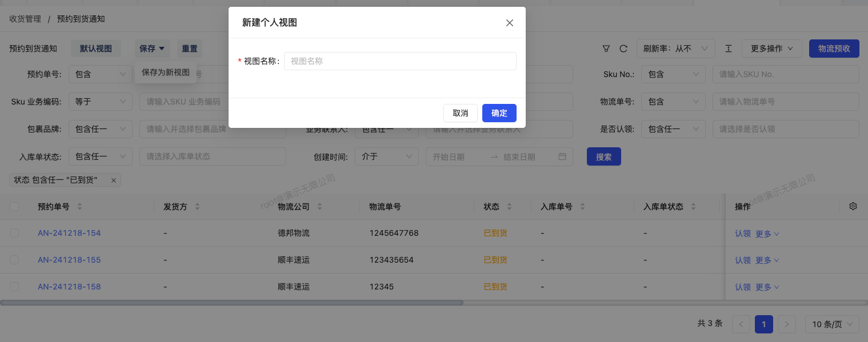868x342 pixels.
Task: Sort the 状态 column
Action: click(509, 207)
